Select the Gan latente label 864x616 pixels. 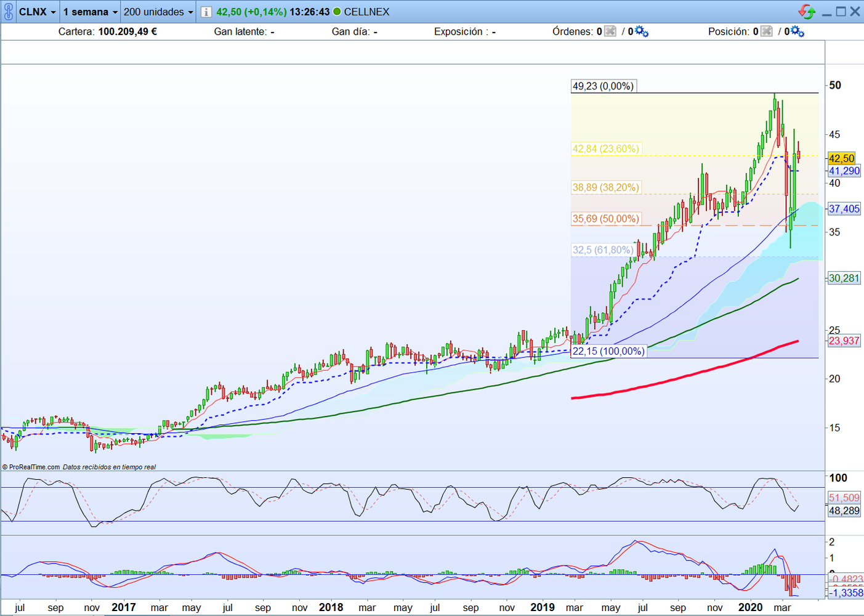pyautogui.click(x=241, y=31)
